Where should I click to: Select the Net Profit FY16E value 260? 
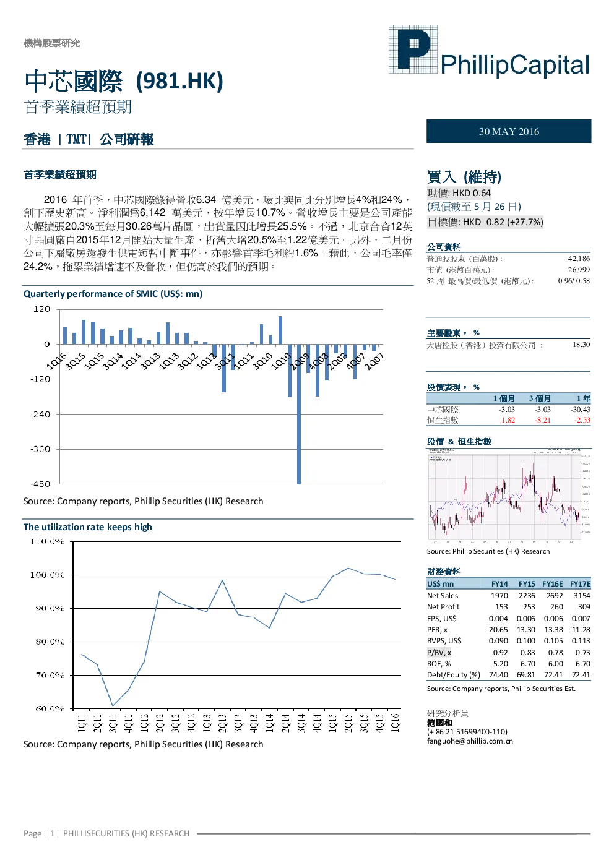pos(556,607)
